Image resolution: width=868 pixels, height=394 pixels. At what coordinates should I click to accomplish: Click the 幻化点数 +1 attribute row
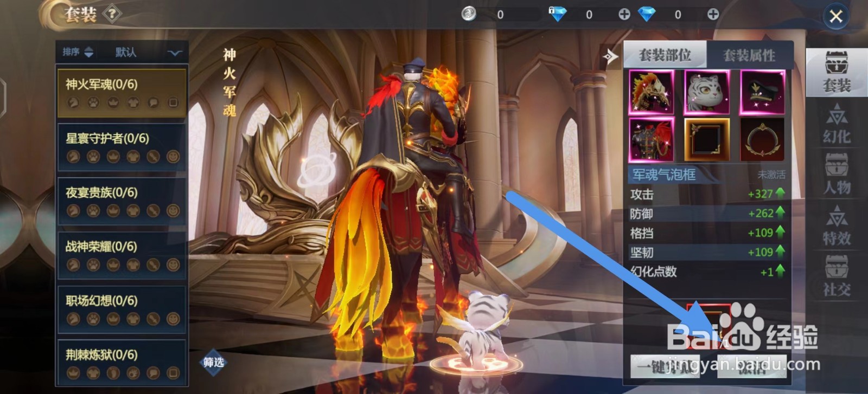[707, 272]
